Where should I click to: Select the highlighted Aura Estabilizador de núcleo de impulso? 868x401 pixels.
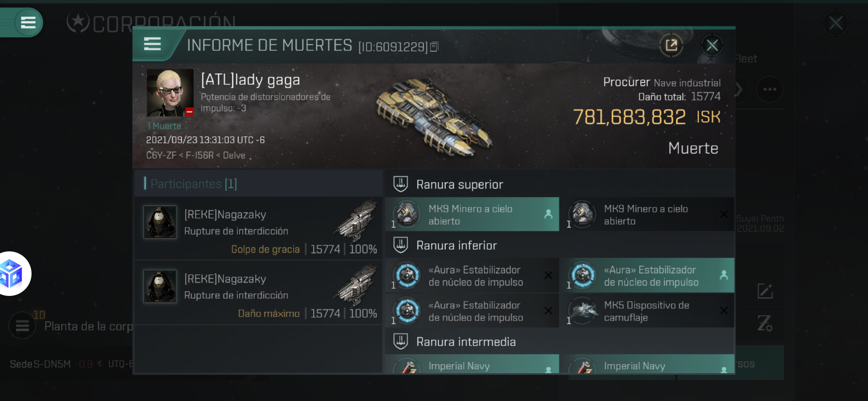click(x=647, y=276)
